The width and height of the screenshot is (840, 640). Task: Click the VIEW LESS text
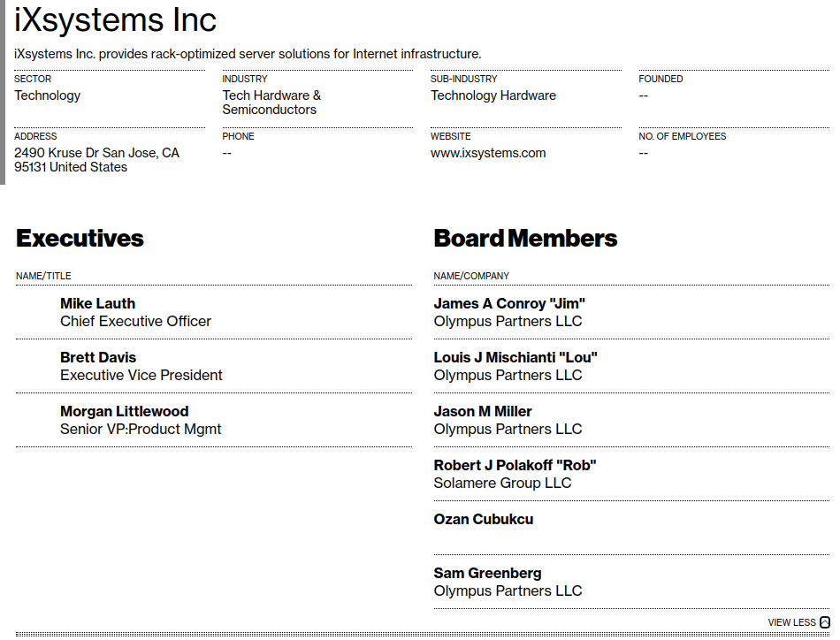tap(791, 622)
